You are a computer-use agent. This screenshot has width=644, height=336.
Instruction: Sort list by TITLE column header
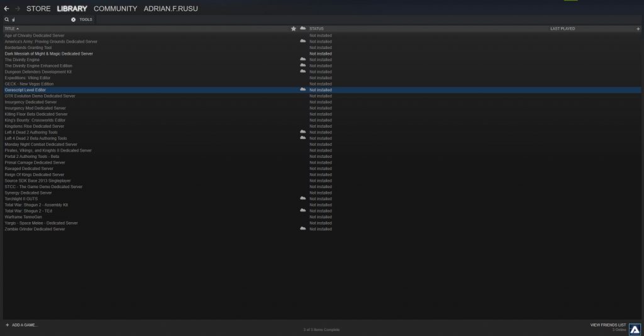click(11, 29)
